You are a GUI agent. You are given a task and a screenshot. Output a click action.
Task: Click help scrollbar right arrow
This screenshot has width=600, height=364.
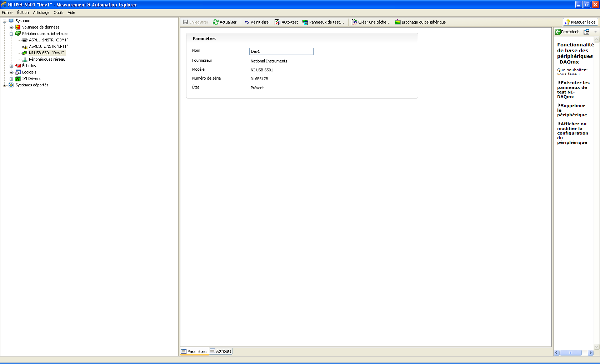coord(591,353)
